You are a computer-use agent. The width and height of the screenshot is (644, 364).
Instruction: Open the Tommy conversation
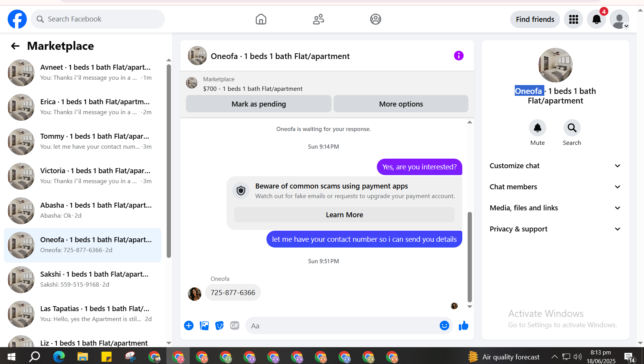click(x=82, y=142)
